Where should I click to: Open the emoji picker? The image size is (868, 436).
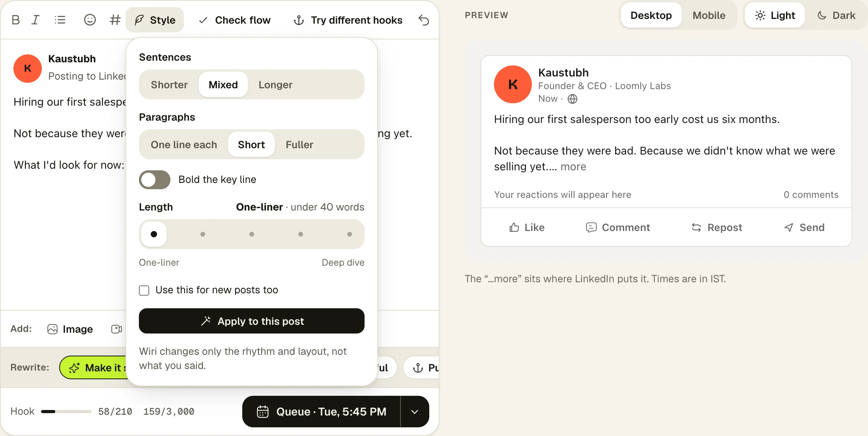[x=90, y=20]
